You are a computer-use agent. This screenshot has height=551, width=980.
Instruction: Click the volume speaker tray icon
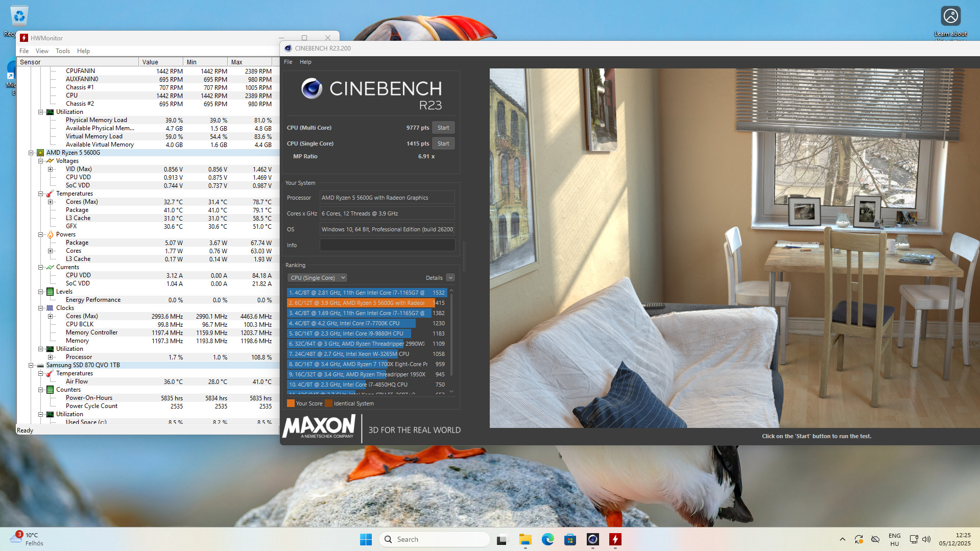click(926, 539)
